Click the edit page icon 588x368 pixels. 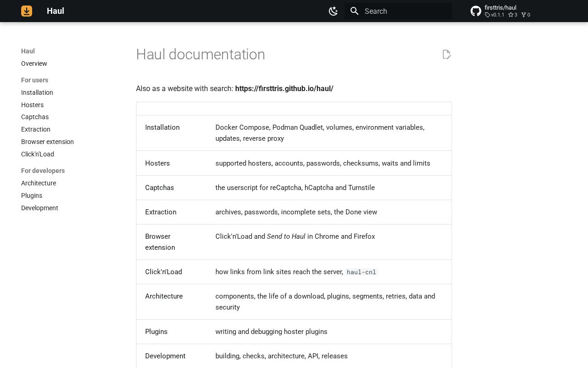[x=447, y=54]
